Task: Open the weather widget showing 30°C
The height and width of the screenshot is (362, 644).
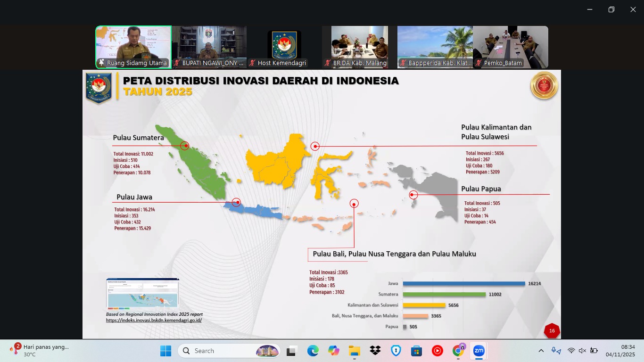Action: pyautogui.click(x=40, y=350)
